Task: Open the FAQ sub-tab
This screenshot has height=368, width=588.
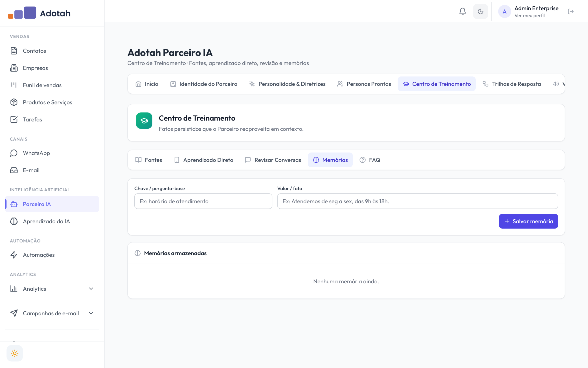Action: click(x=370, y=160)
